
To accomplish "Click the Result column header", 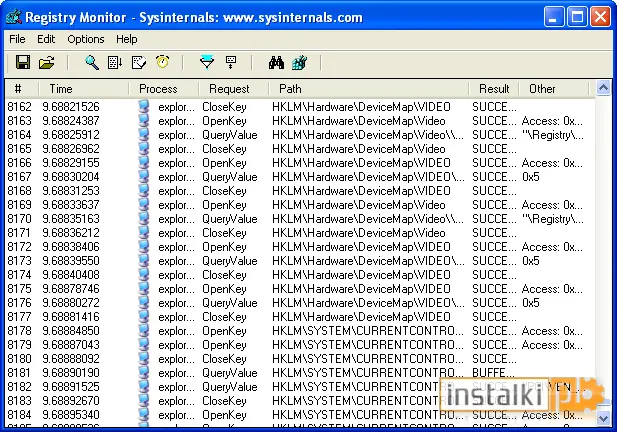I will point(494,89).
